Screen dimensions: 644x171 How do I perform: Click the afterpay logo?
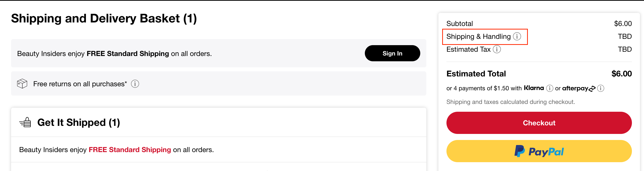coord(578,88)
